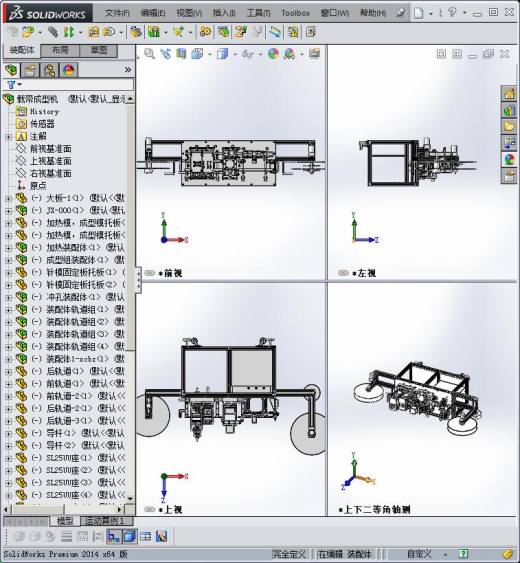Click the 自定义 status bar button
Screen dimensions: 520x563
click(419, 554)
